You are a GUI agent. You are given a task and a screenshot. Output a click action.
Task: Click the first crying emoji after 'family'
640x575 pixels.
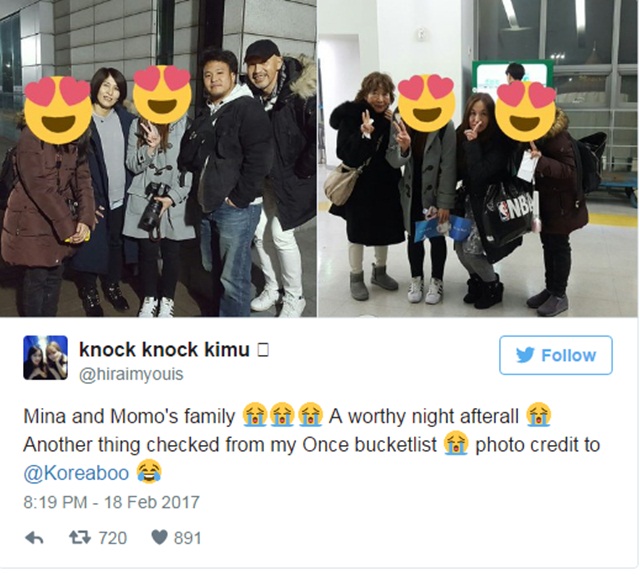pos(255,415)
